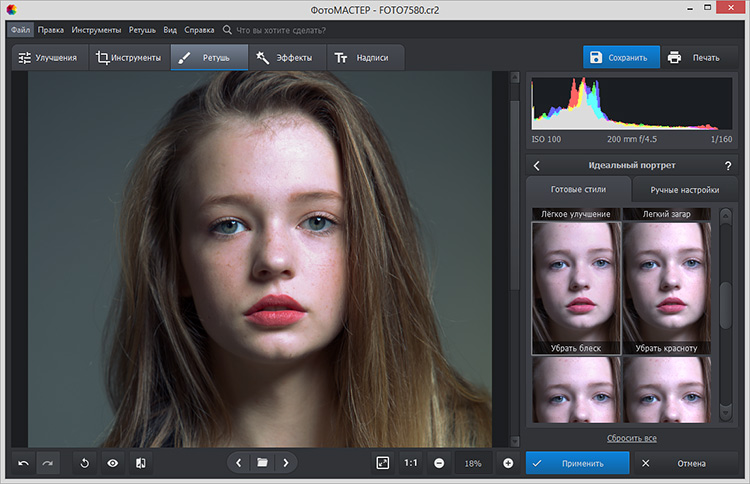The height and width of the screenshot is (484, 750).
Task: Zoom in with the plus button
Action: (508, 463)
